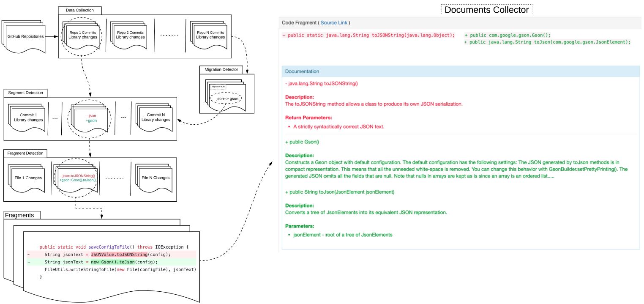Click the Data Collection group label
644x304 pixels.
pos(79,10)
